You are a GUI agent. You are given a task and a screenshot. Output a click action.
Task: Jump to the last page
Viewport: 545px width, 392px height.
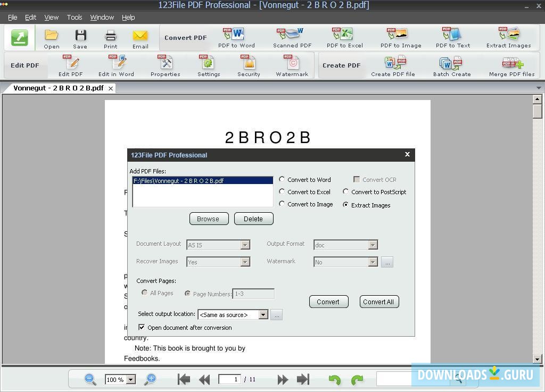(x=303, y=379)
